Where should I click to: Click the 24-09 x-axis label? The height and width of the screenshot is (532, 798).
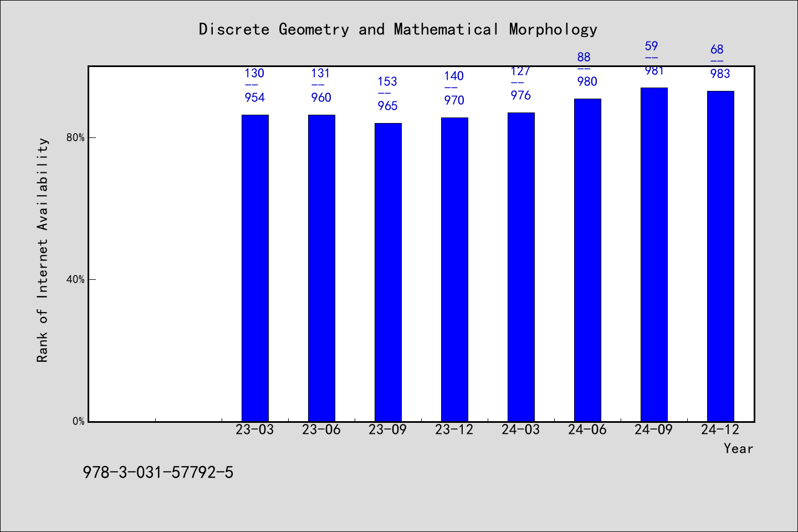(x=654, y=429)
